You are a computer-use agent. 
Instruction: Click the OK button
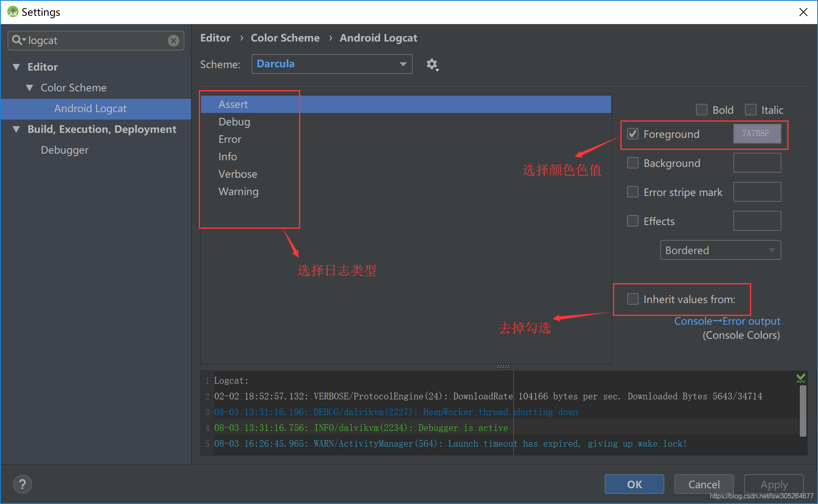point(634,484)
